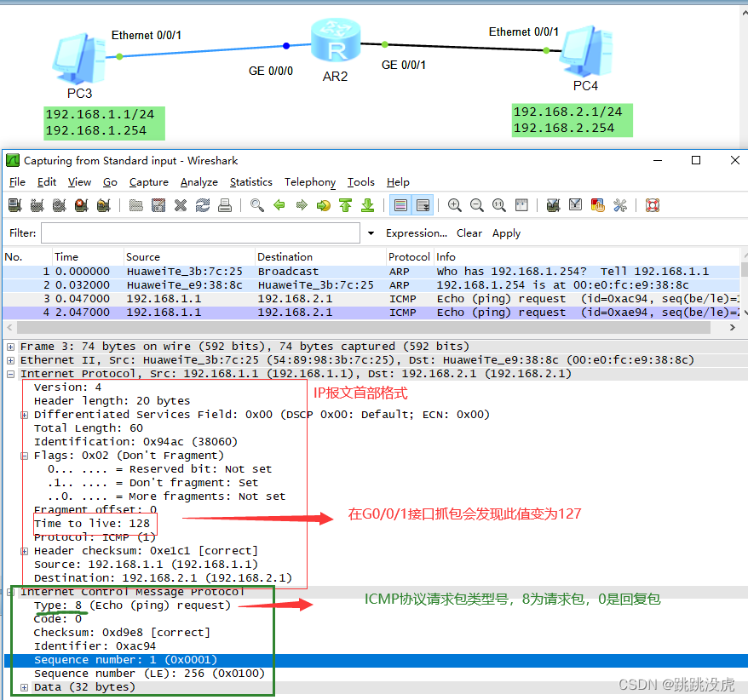Viewport: 748px width, 700px height.
Task: Open capture options toolbar icon
Action: 37,205
